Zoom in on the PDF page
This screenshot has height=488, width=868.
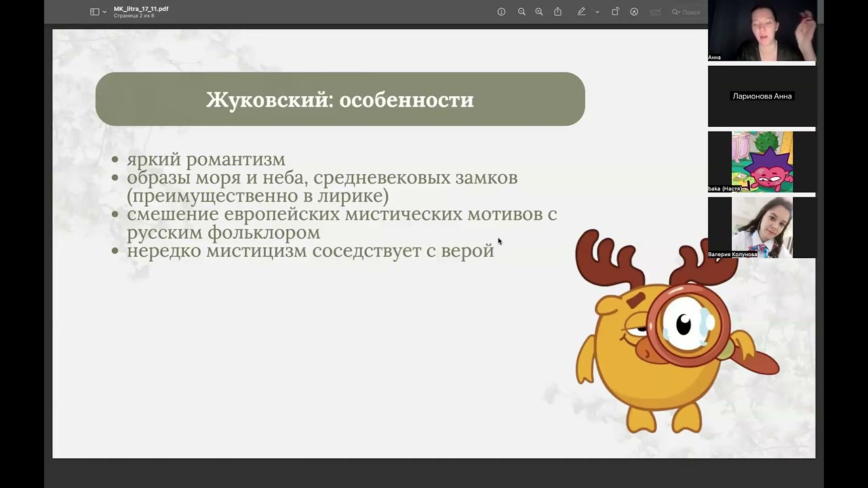tap(539, 12)
